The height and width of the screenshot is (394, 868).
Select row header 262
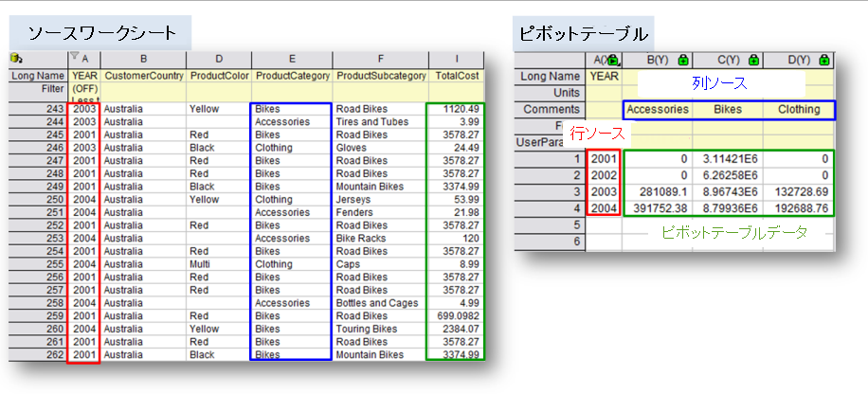point(38,355)
